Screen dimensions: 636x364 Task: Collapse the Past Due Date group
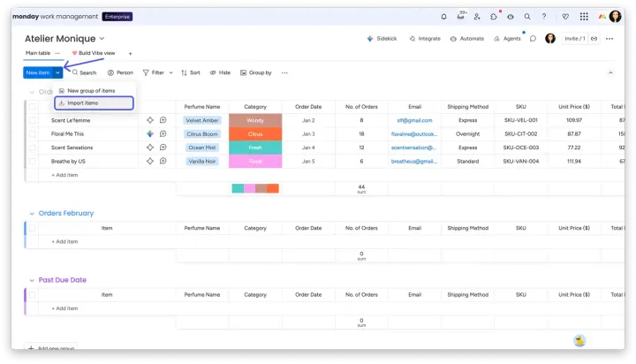point(32,280)
